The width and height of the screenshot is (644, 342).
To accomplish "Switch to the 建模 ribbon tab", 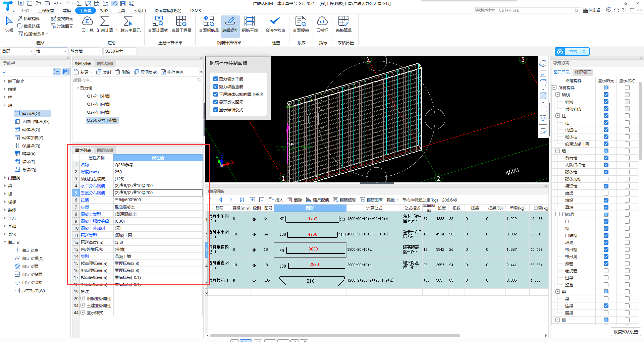I will (67, 11).
